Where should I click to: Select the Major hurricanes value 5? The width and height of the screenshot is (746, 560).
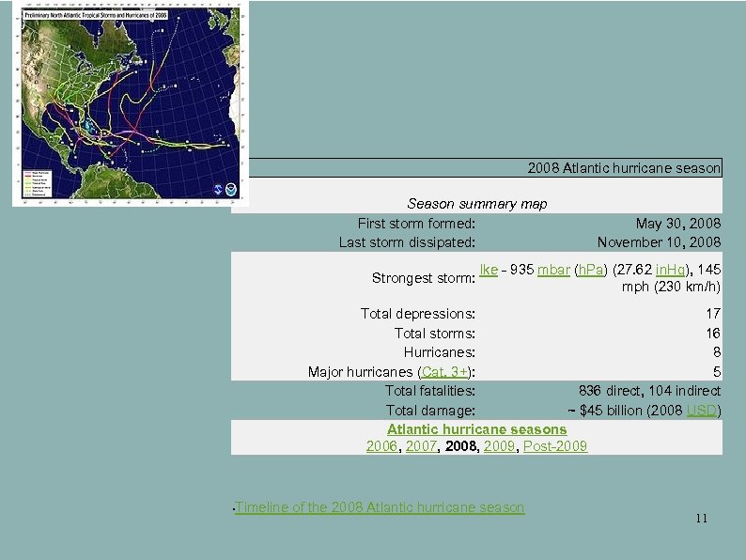click(717, 371)
